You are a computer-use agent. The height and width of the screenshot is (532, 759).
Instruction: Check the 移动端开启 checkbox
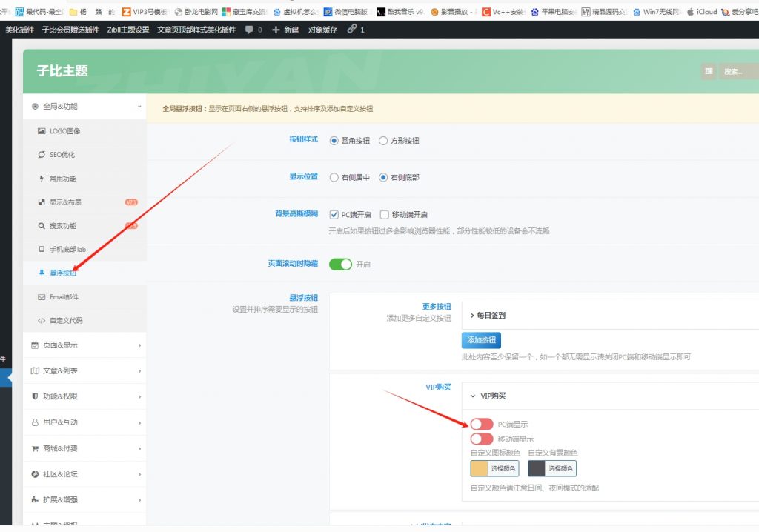(x=384, y=215)
